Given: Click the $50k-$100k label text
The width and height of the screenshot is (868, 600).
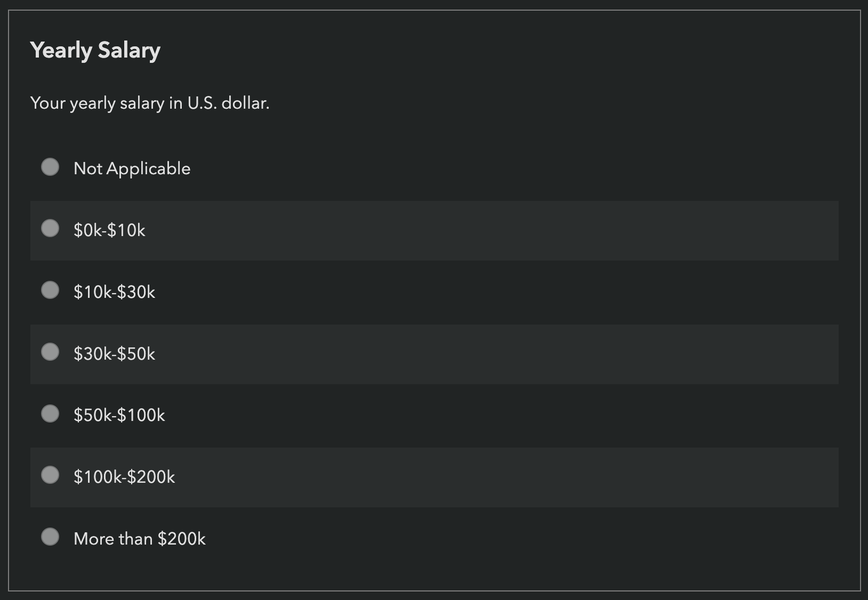Looking at the screenshot, I should point(119,415).
